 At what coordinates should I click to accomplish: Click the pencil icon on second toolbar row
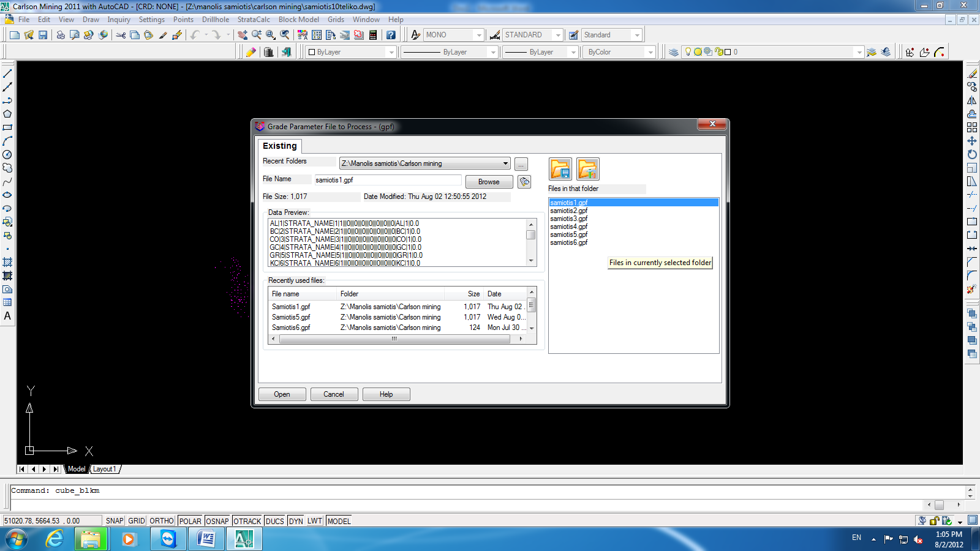point(251,52)
